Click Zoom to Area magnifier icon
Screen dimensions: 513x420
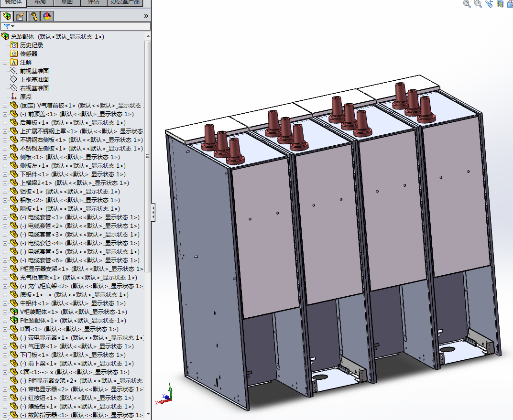478,4
